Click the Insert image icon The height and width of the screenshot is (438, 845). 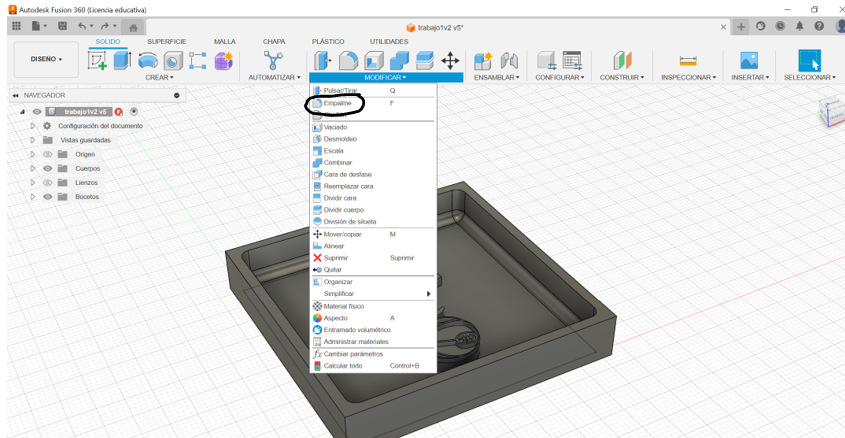(x=749, y=60)
